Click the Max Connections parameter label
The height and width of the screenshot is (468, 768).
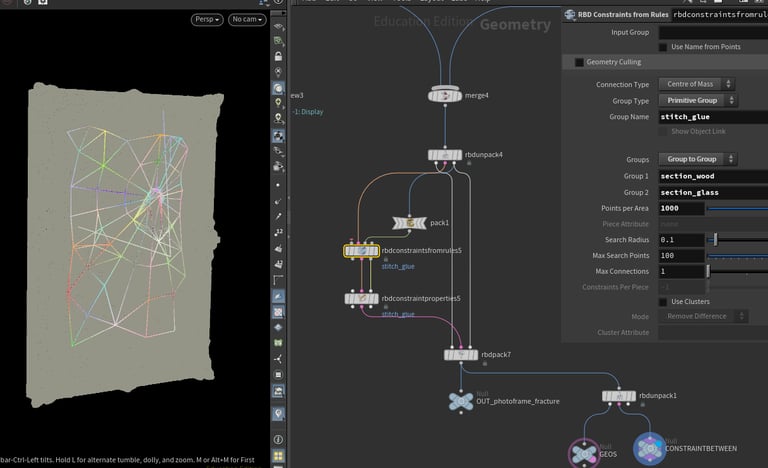[622, 271]
